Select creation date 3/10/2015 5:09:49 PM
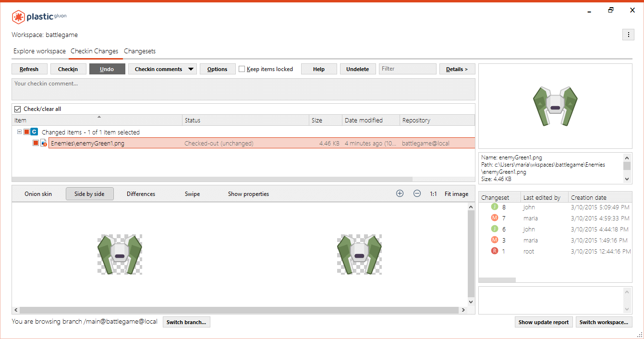Viewport: 644px width, 339px height. tap(600, 207)
